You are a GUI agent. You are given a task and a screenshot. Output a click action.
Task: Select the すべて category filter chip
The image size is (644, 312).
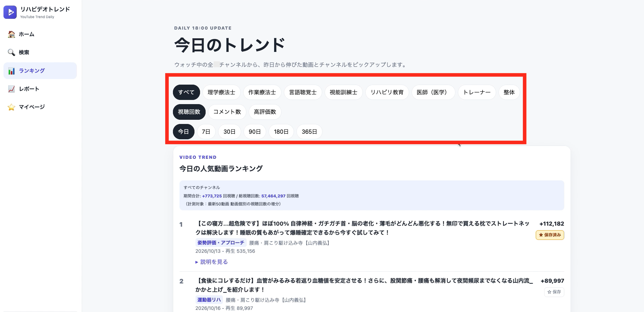186,92
